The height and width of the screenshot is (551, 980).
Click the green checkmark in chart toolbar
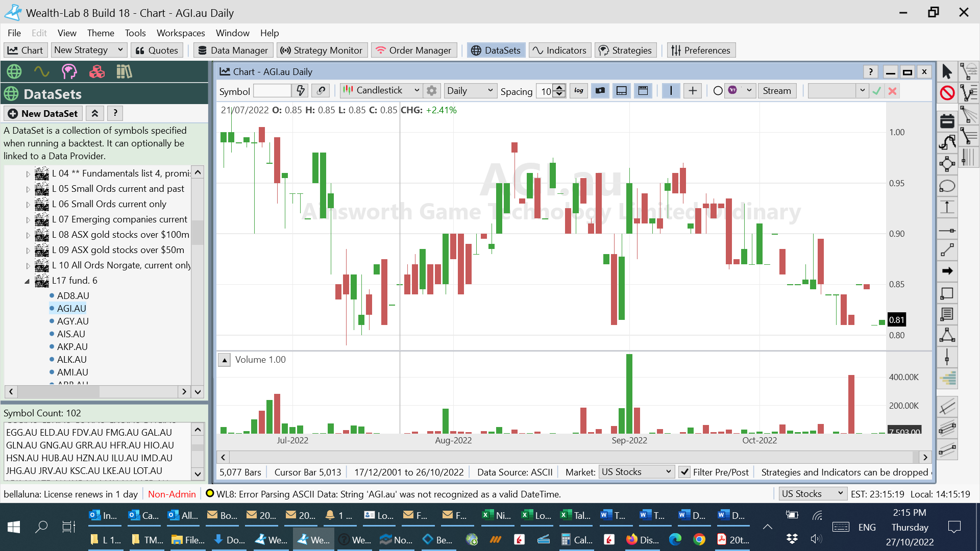point(877,91)
